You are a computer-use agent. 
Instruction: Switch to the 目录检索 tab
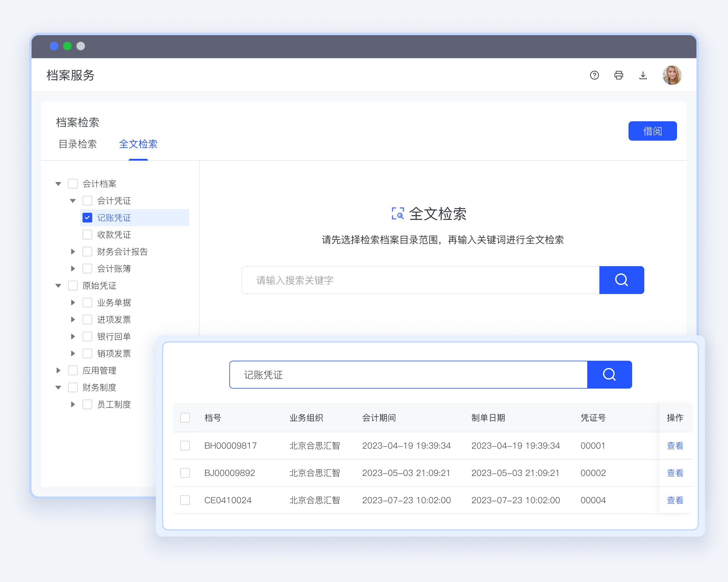[78, 144]
